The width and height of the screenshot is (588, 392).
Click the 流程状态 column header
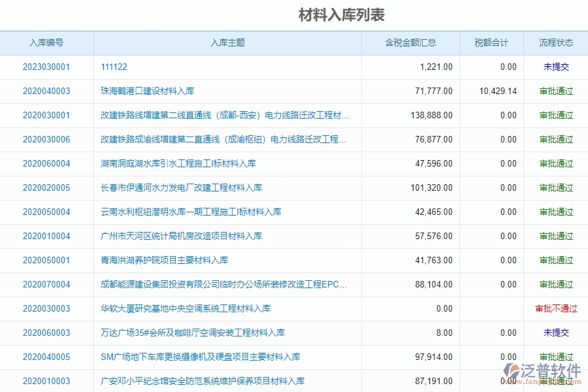tap(555, 42)
